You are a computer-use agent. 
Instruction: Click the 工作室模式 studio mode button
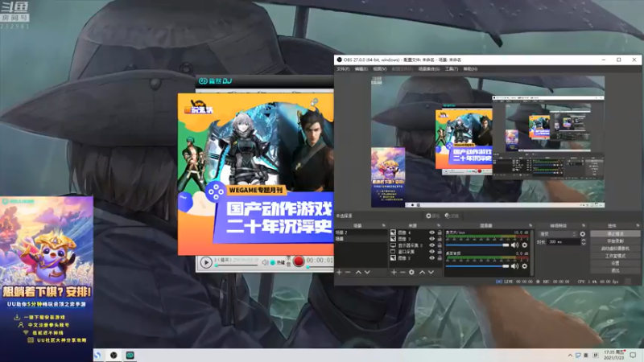tap(615, 256)
